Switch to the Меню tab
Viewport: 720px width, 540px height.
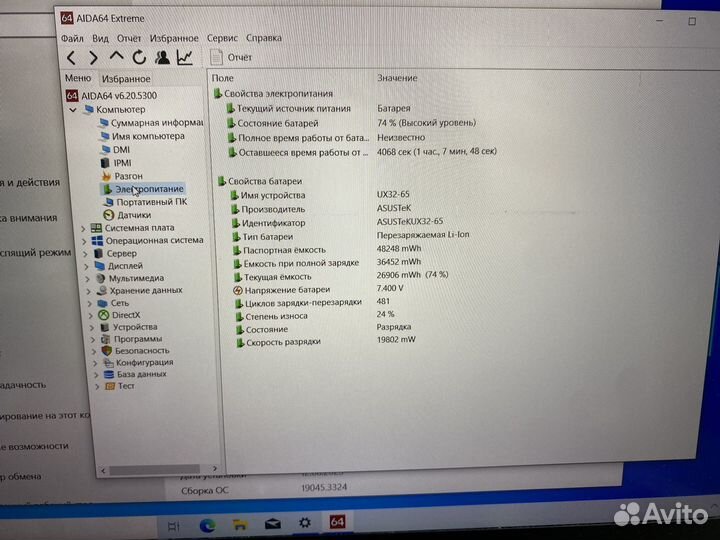pos(78,78)
